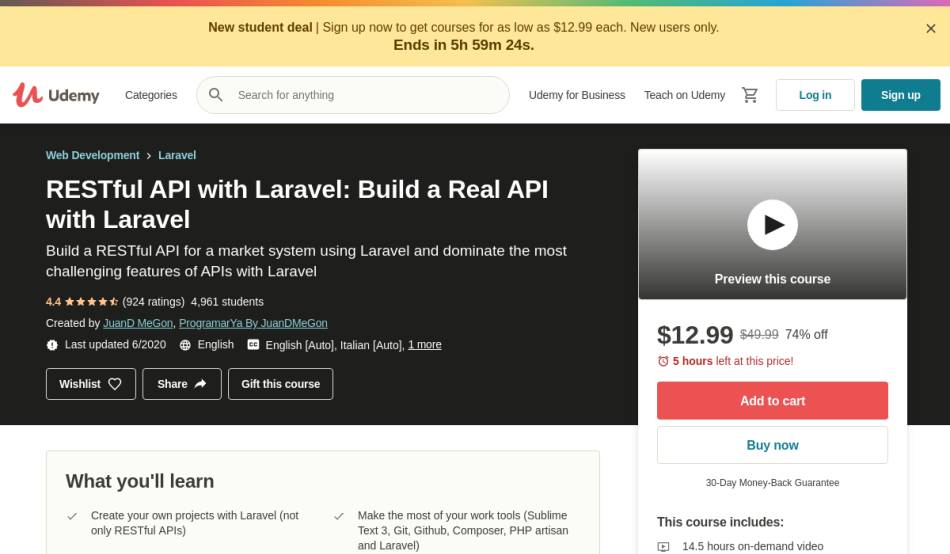Click the heart icon on the Wishlist button

[115, 384]
